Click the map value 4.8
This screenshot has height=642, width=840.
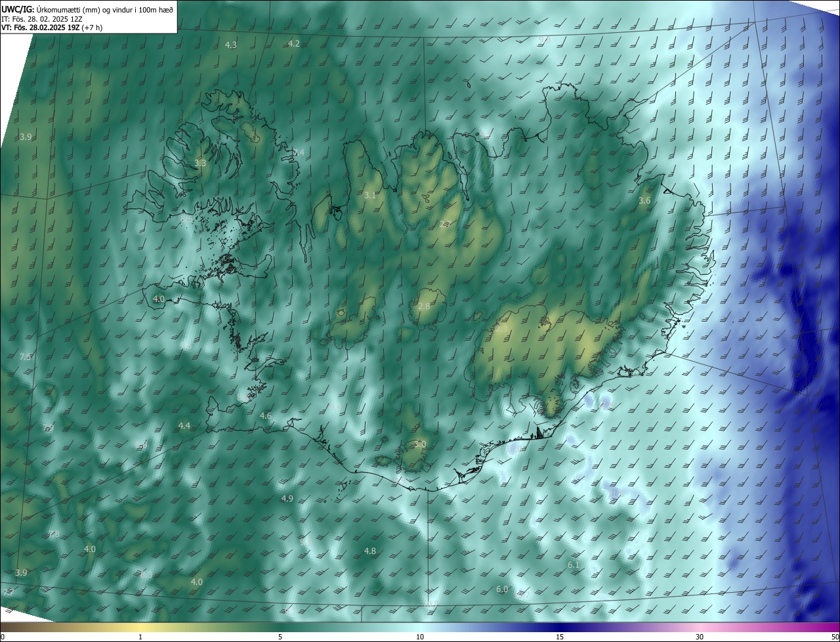coord(369,551)
